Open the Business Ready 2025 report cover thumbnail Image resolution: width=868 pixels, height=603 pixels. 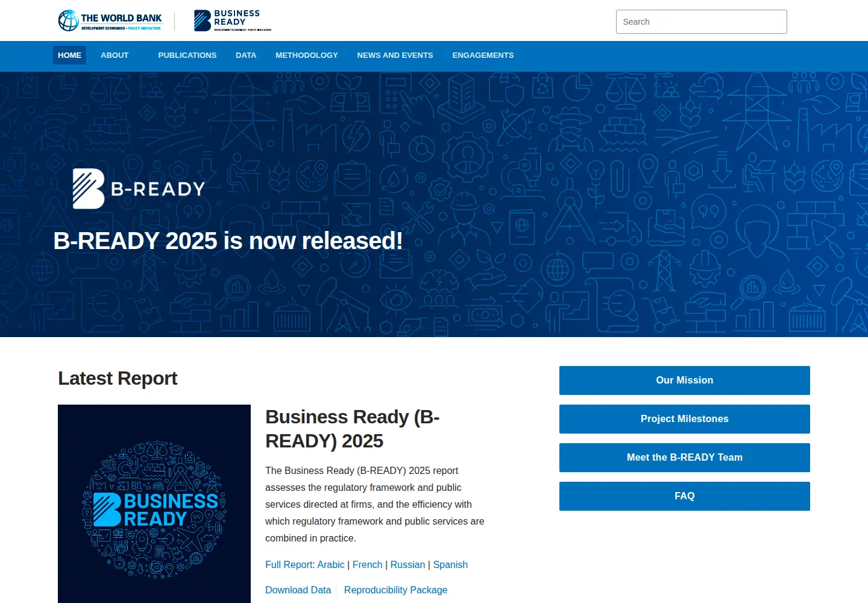(x=154, y=504)
